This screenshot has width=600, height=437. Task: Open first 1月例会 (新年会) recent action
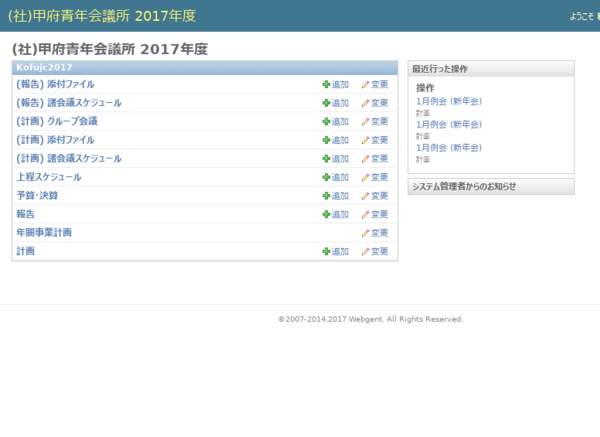click(x=448, y=102)
